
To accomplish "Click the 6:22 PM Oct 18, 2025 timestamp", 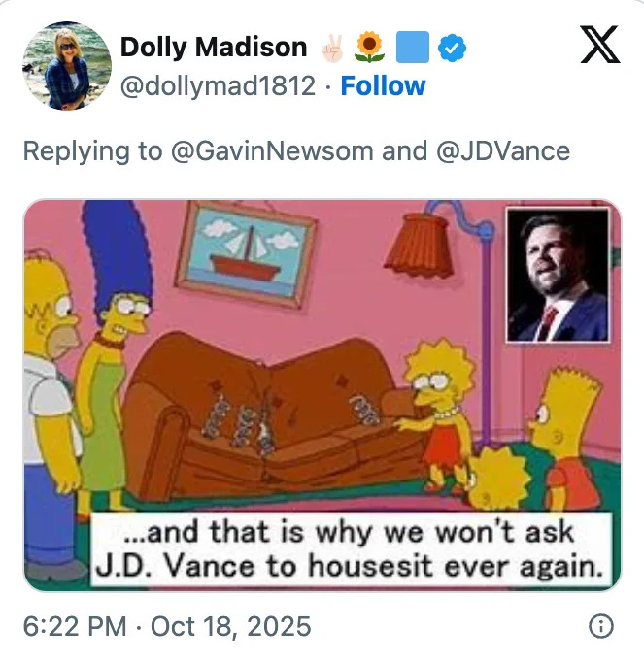I will point(167,626).
